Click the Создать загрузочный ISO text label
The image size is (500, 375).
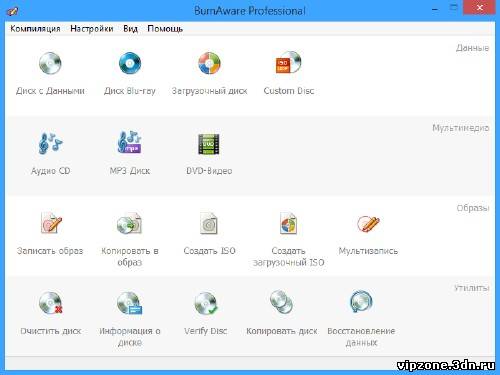[x=289, y=256]
